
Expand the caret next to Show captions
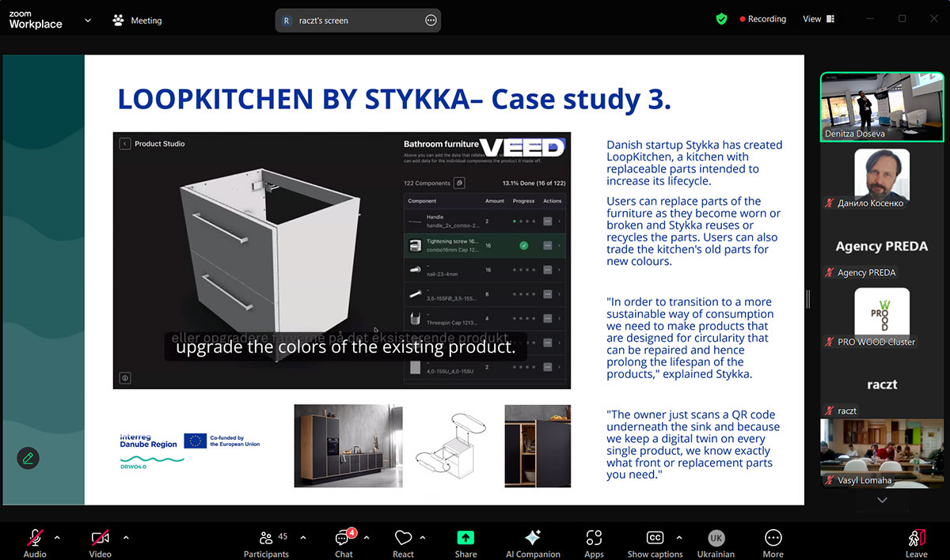point(678,538)
